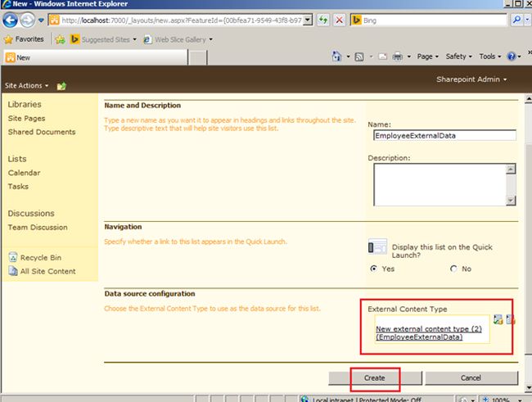Click the Cancel button
Viewport: 532px width, 402px height.
471,378
